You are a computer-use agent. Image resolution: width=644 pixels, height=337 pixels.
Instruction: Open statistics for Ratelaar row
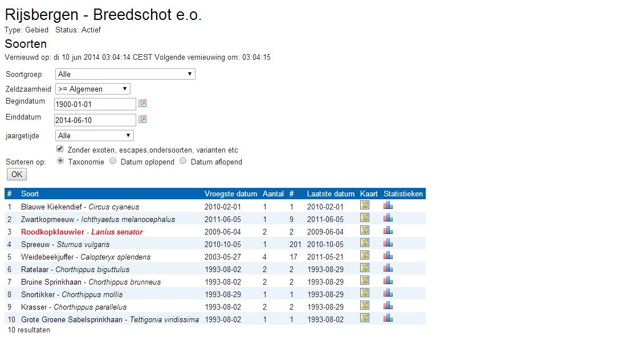[x=388, y=268]
